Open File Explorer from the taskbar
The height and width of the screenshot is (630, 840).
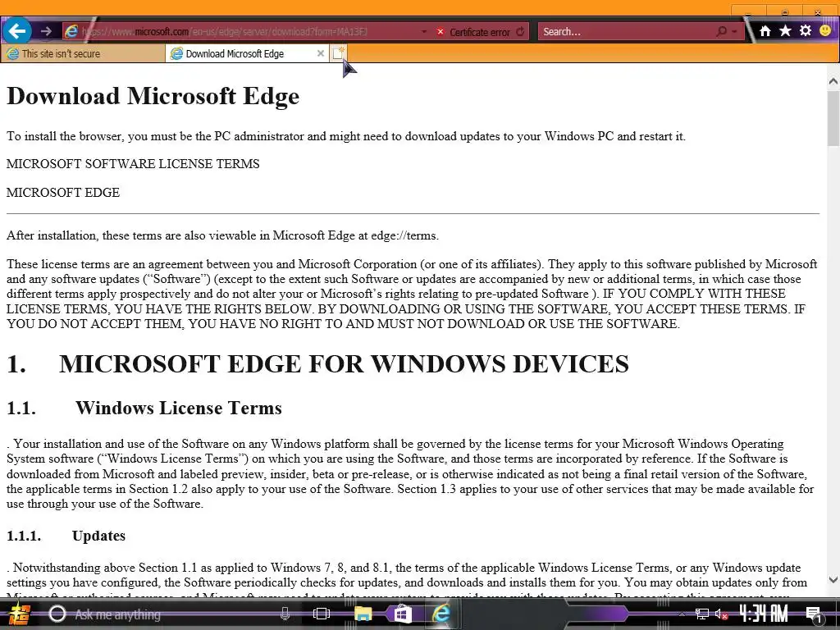363,614
